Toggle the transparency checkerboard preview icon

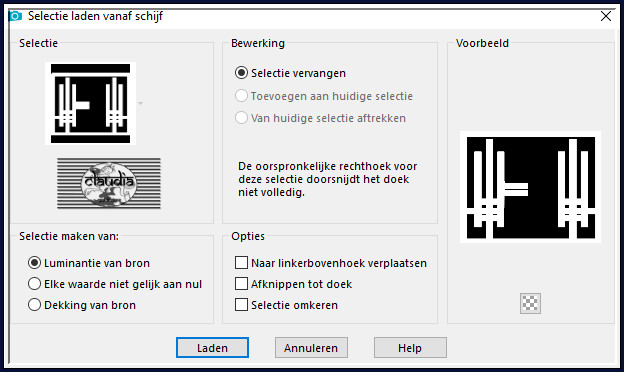(530, 304)
